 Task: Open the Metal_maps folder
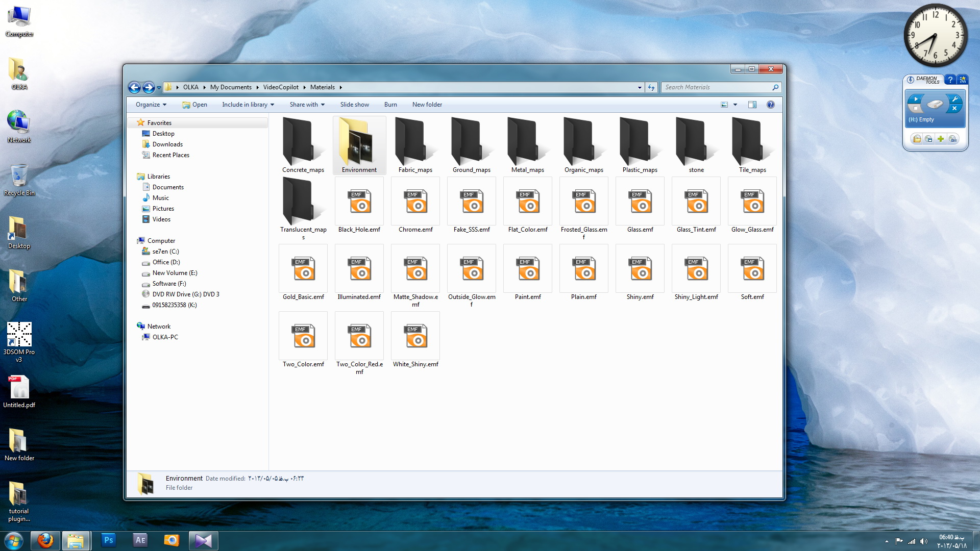tap(528, 141)
